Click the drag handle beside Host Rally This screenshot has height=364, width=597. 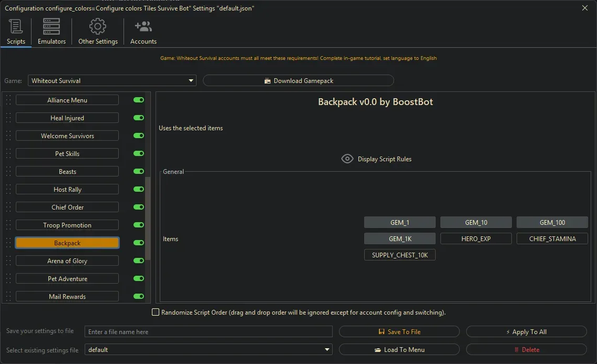(8, 190)
